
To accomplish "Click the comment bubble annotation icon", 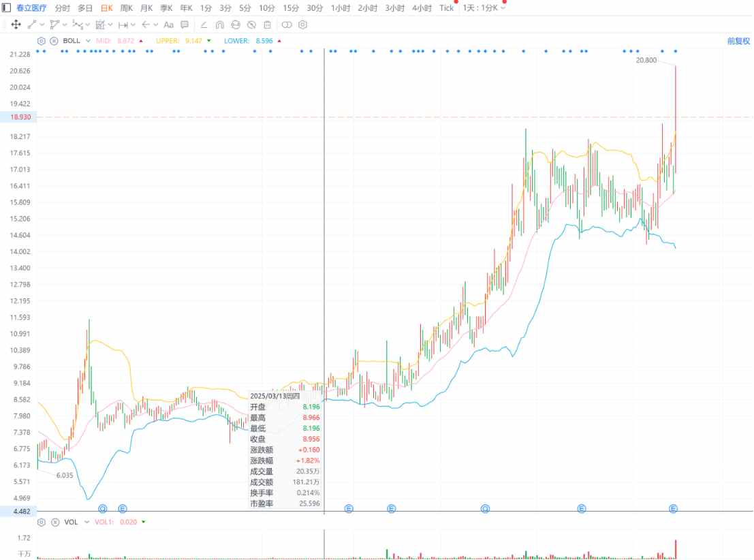I will tap(185, 25).
